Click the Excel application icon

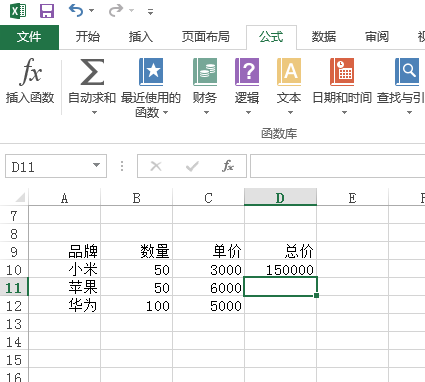click(18, 11)
